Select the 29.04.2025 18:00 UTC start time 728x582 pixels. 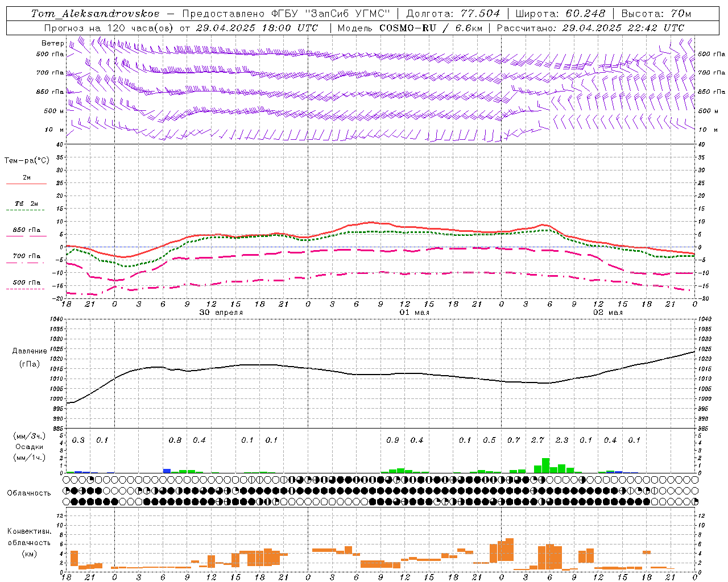coord(257,28)
